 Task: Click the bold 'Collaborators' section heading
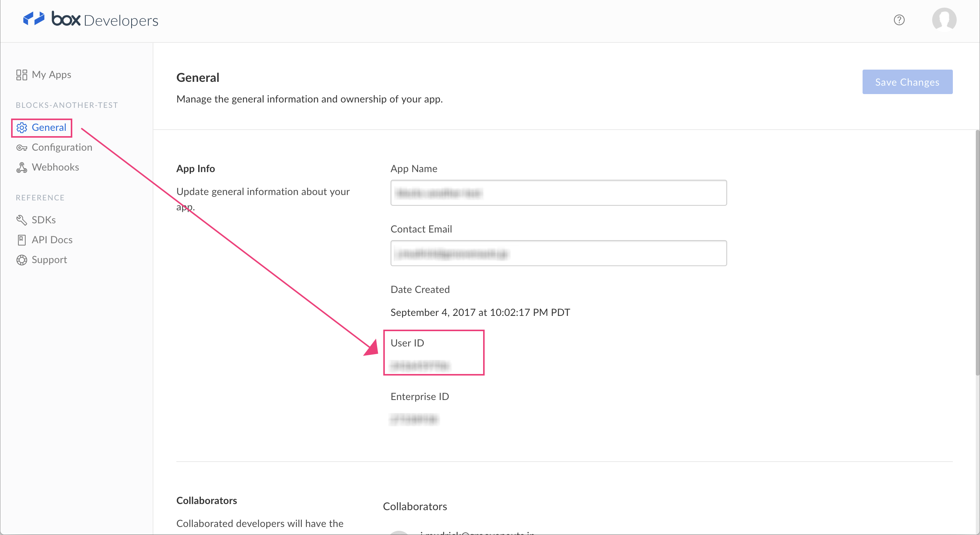pyautogui.click(x=207, y=501)
